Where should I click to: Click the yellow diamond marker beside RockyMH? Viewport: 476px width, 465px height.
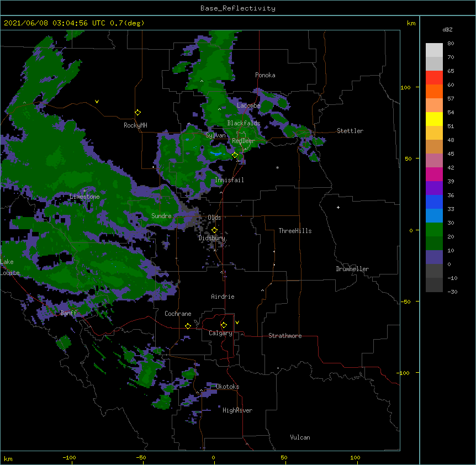(x=137, y=113)
